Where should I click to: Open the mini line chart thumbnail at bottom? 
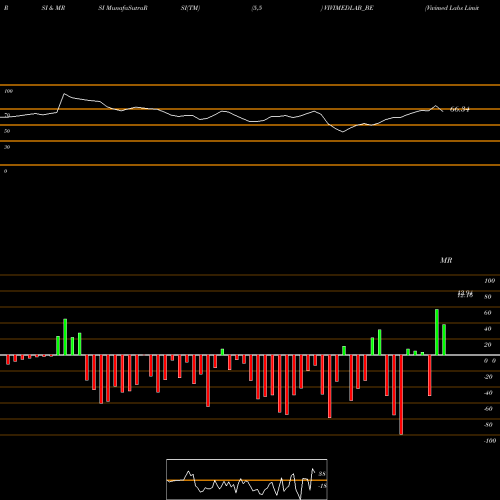tap(247, 479)
